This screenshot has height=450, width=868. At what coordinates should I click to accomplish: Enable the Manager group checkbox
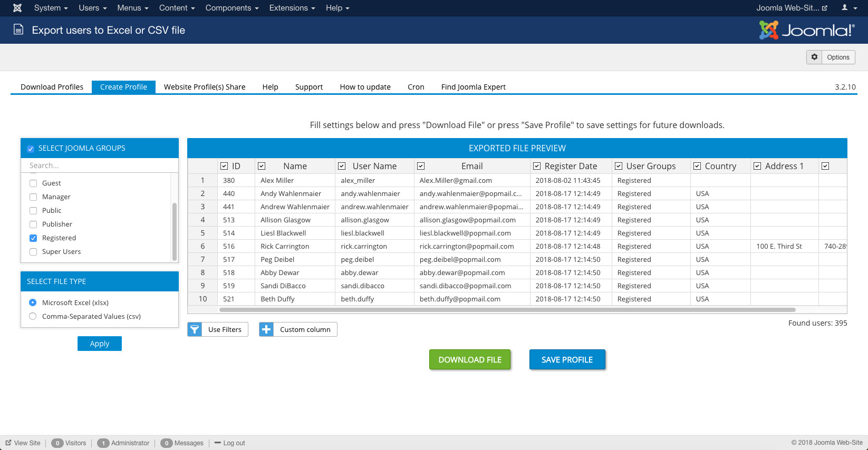[x=33, y=197]
